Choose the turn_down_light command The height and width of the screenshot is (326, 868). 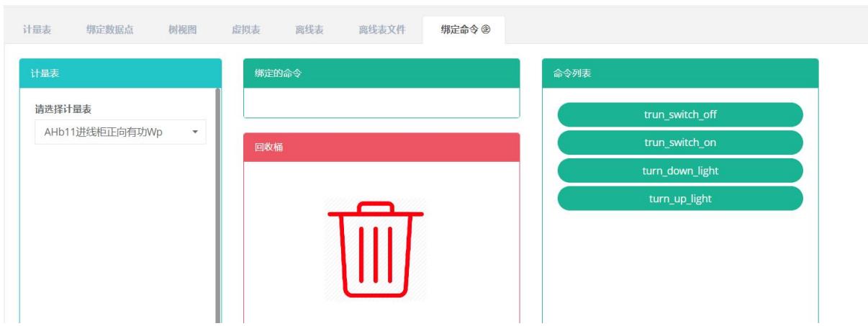coord(679,171)
